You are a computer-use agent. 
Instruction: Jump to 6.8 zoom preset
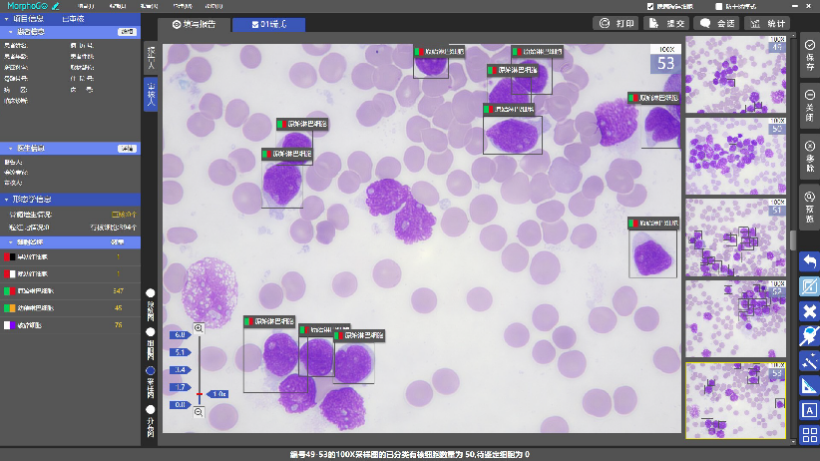pos(180,335)
